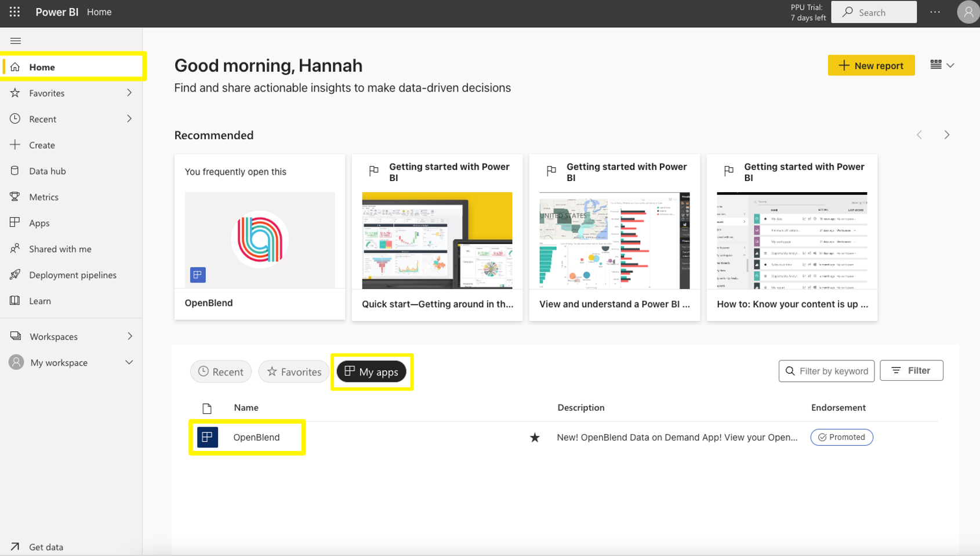This screenshot has height=556, width=980.
Task: Click the Favorites star icon in sidebar
Action: click(x=15, y=93)
